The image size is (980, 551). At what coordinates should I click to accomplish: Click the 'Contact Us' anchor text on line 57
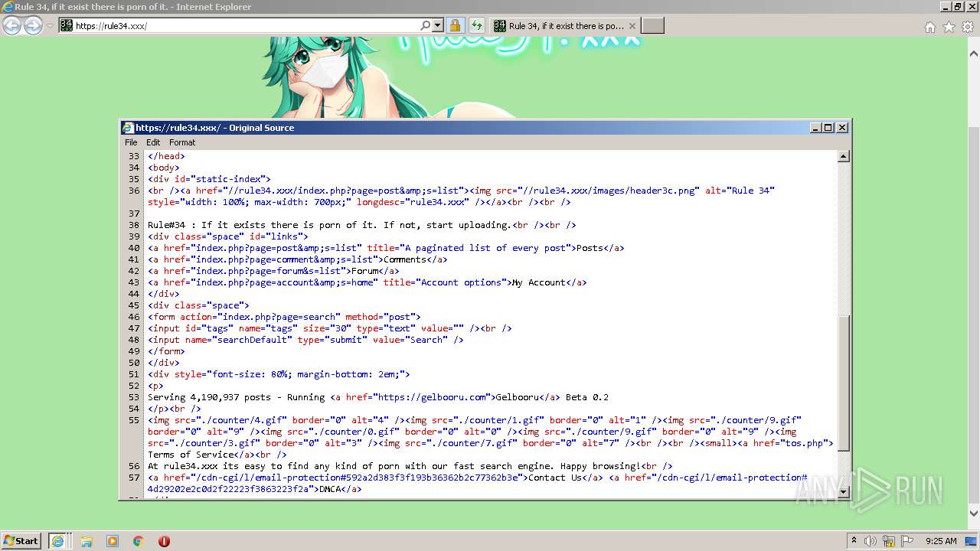point(555,478)
